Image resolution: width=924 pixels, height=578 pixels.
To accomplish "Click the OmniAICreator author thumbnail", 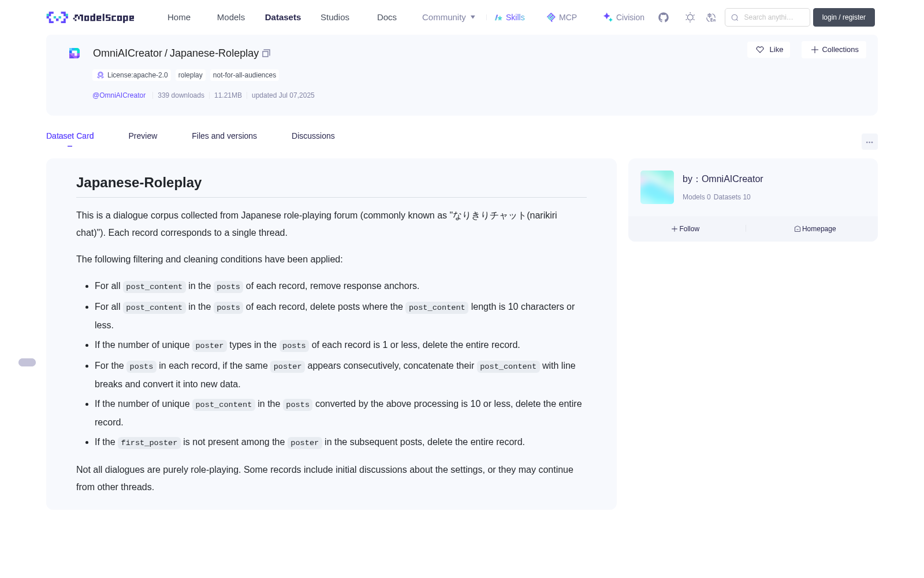I will 657,187.
